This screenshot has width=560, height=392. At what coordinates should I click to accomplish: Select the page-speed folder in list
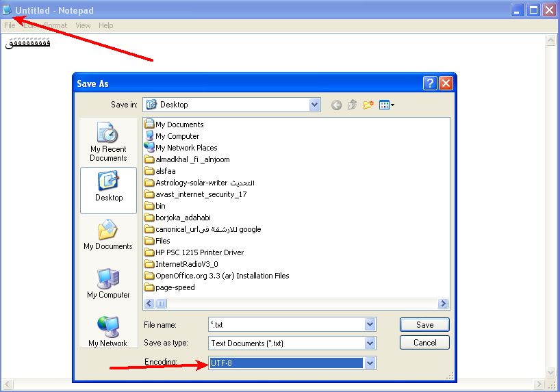click(x=175, y=287)
